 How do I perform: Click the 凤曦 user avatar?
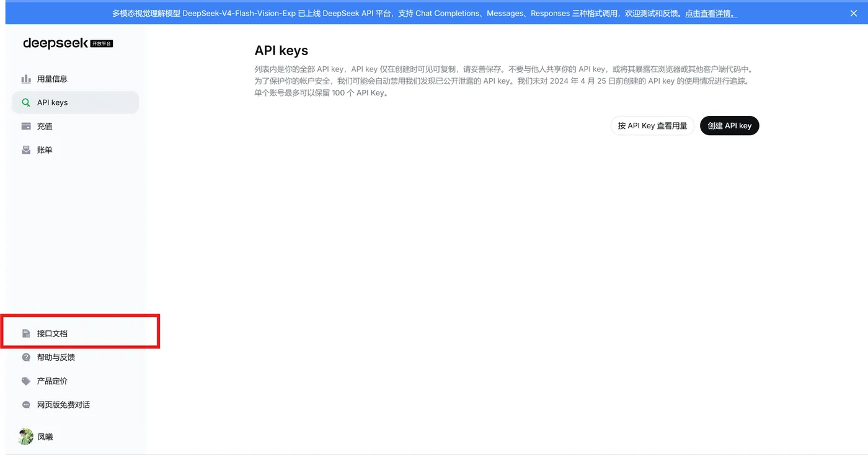coord(26,436)
